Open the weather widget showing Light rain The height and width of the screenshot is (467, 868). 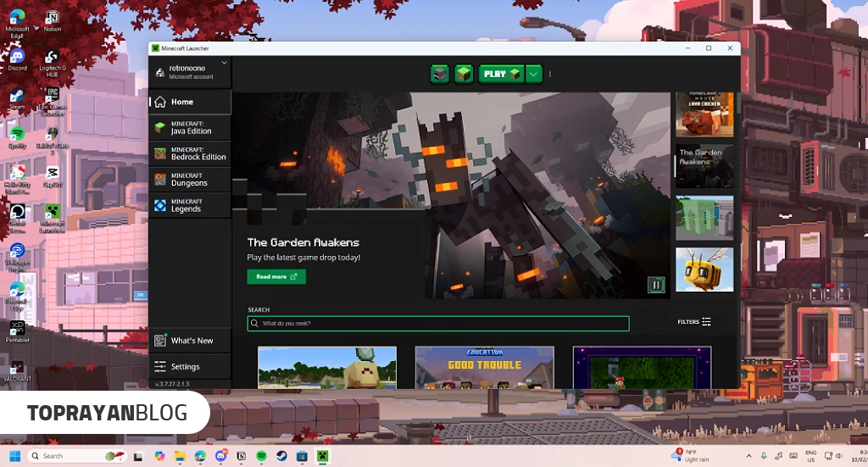tap(692, 455)
